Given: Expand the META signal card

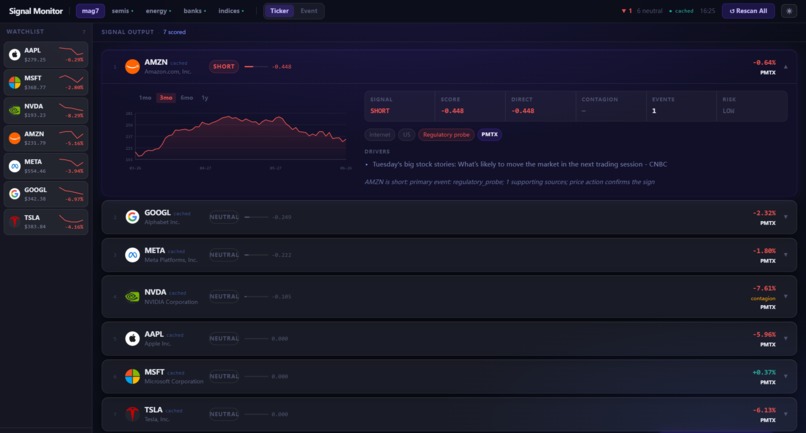Looking at the screenshot, I should click(x=785, y=255).
